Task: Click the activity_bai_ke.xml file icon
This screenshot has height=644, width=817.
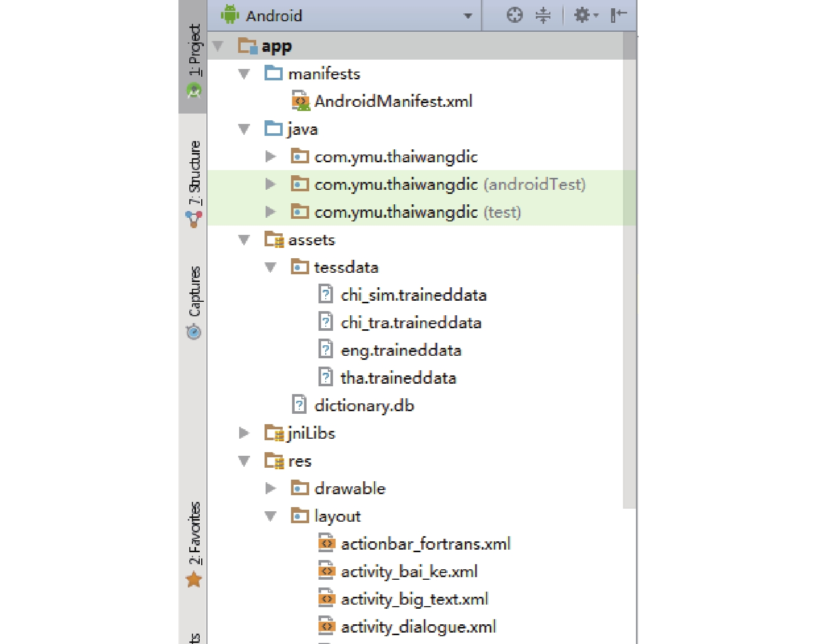Action: pos(326,571)
